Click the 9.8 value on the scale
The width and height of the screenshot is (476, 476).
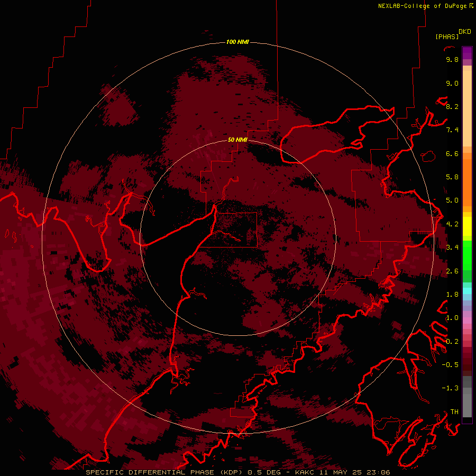(452, 59)
